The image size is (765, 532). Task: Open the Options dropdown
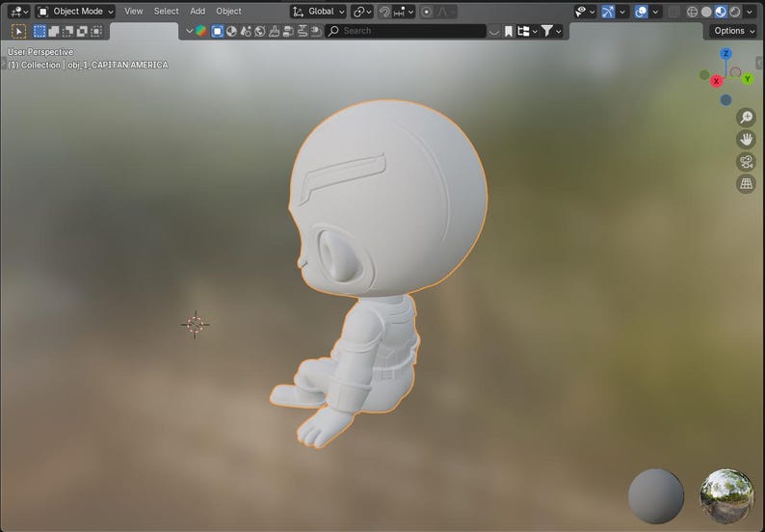(x=733, y=31)
